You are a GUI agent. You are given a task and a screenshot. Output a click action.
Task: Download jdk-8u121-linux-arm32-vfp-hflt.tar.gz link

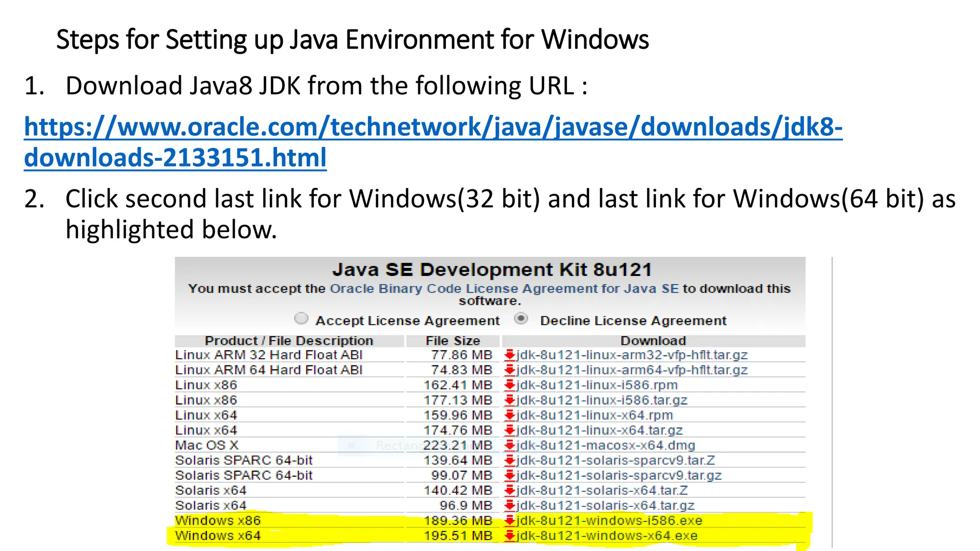pos(632,355)
